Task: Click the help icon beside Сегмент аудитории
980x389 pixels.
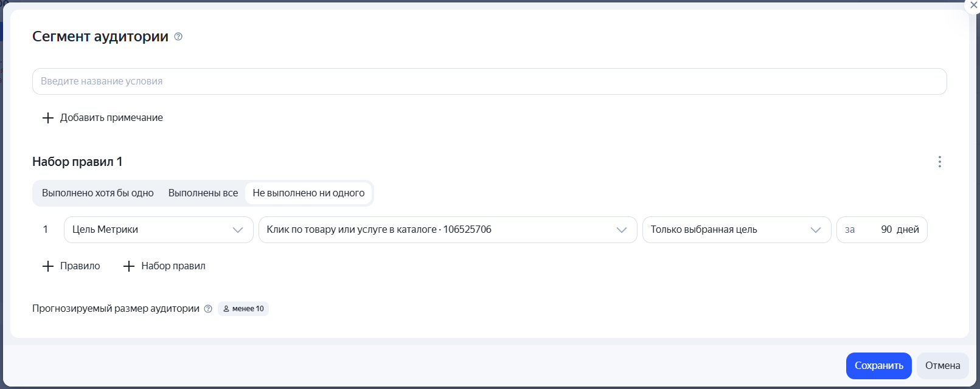Action: (x=178, y=36)
